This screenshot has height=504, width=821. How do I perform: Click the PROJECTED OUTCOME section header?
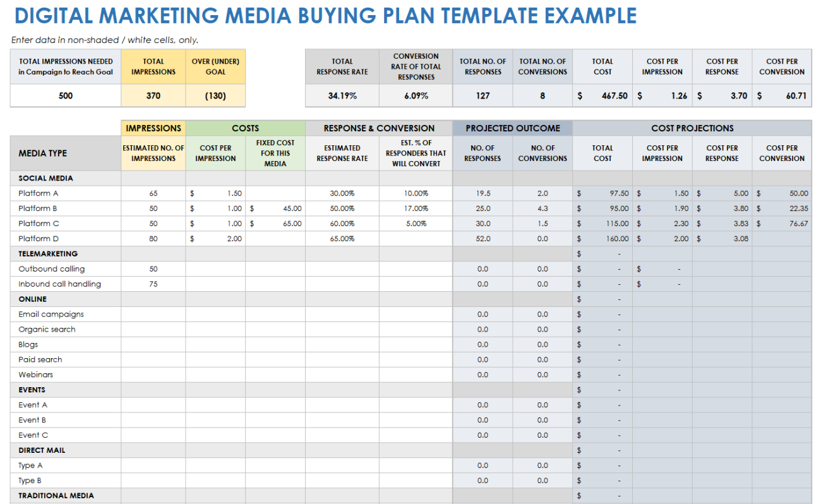512,128
